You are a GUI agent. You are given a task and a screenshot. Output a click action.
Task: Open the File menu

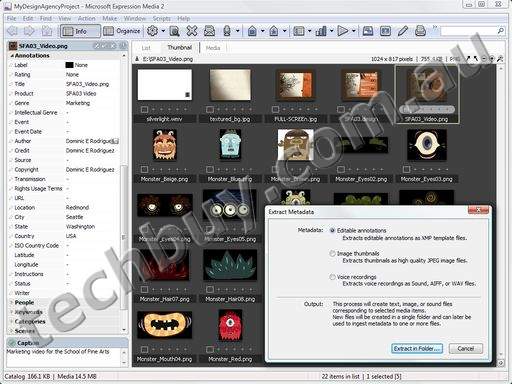[x=11, y=18]
